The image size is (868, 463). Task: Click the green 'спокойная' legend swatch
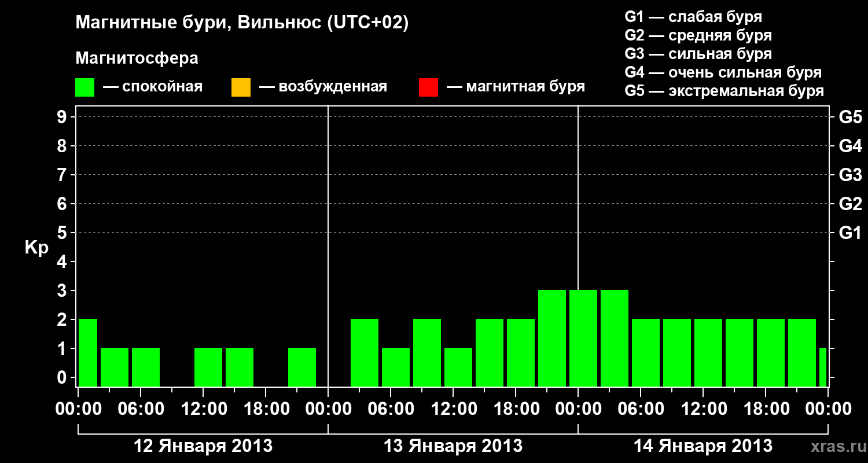85,87
